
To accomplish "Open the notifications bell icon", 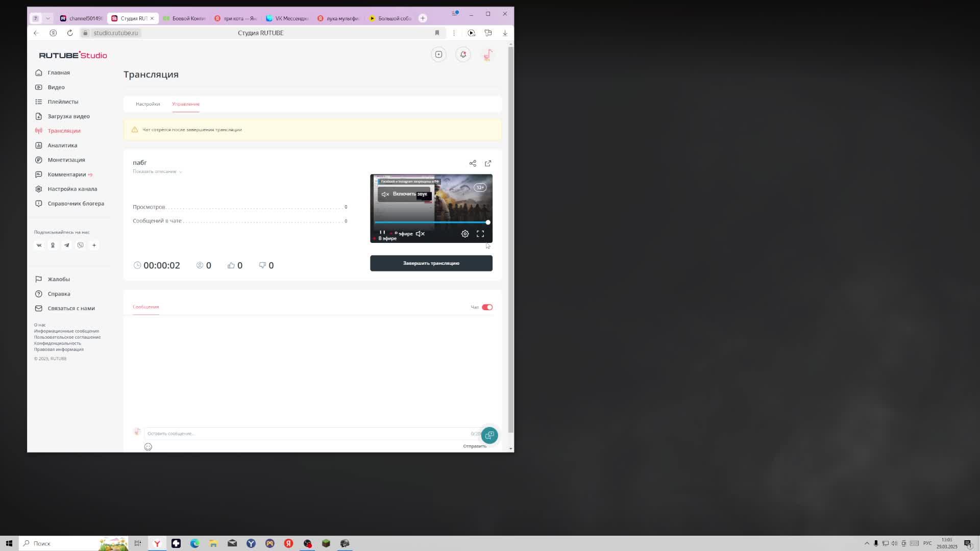I will pos(463,55).
